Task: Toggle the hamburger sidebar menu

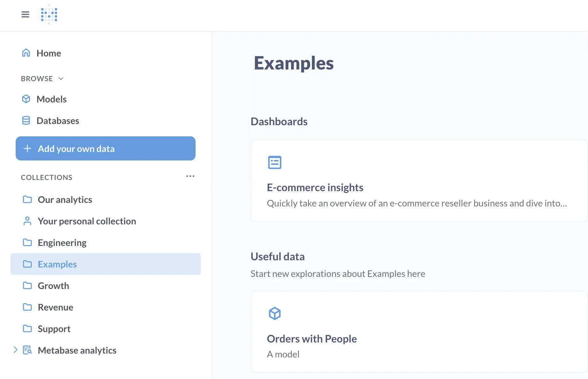Action: point(25,14)
